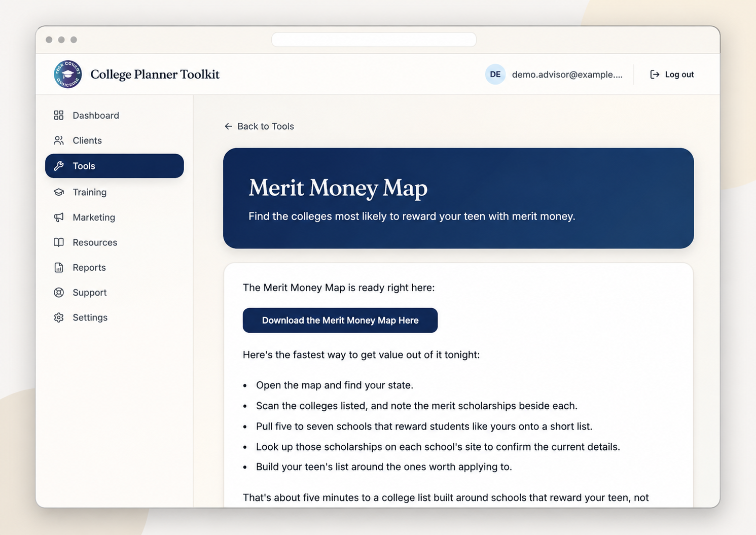The width and height of the screenshot is (756, 535).
Task: Click 'Open the map and find your state' bullet
Action: pyautogui.click(x=335, y=385)
